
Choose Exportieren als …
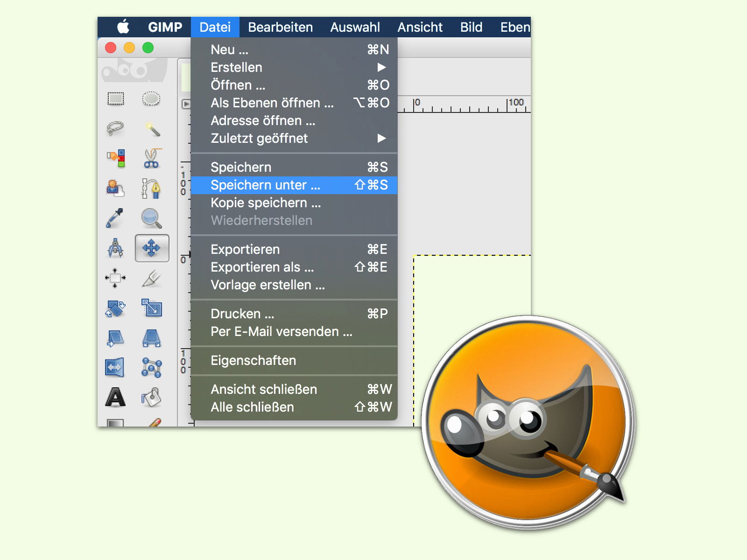(294, 267)
